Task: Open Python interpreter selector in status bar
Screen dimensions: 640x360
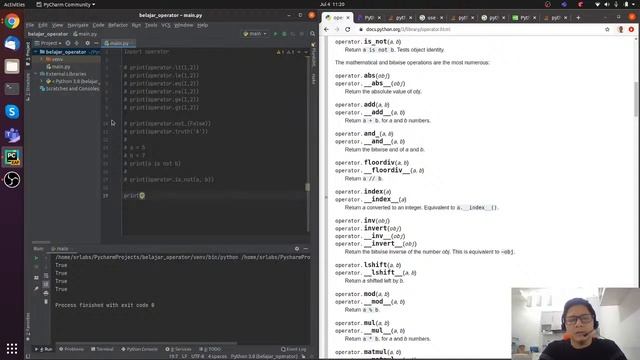Action: (264, 356)
